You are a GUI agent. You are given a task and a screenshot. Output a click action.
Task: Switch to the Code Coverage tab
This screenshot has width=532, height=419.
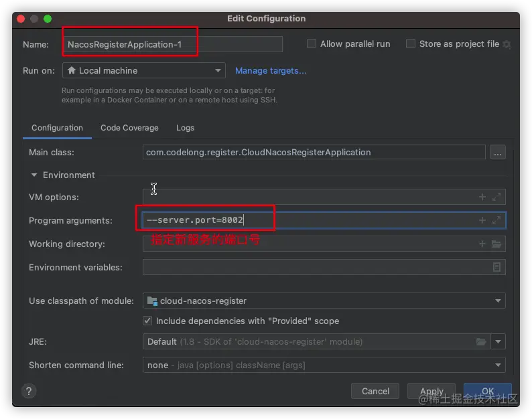tap(129, 128)
